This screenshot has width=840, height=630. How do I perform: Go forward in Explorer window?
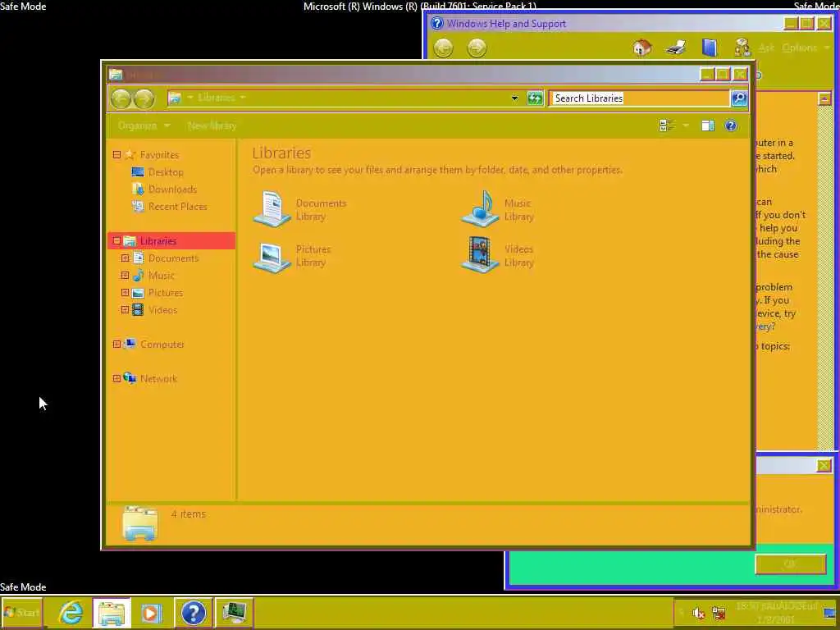tap(144, 98)
